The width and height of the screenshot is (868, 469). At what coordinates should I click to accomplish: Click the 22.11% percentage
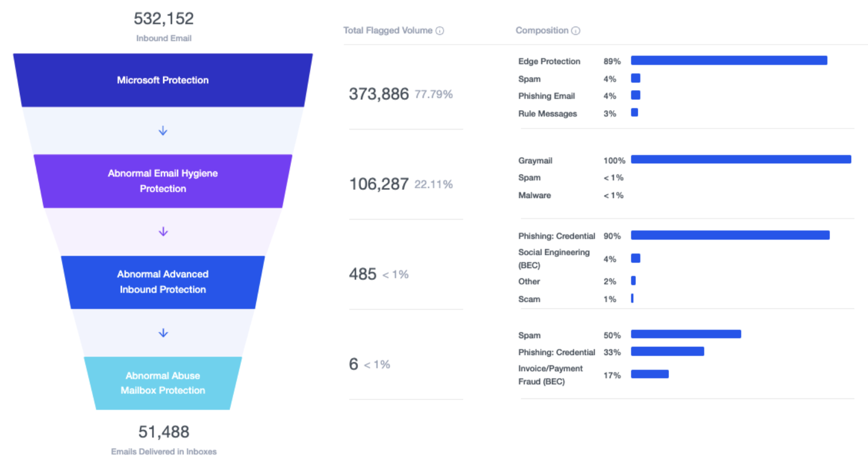[434, 185]
